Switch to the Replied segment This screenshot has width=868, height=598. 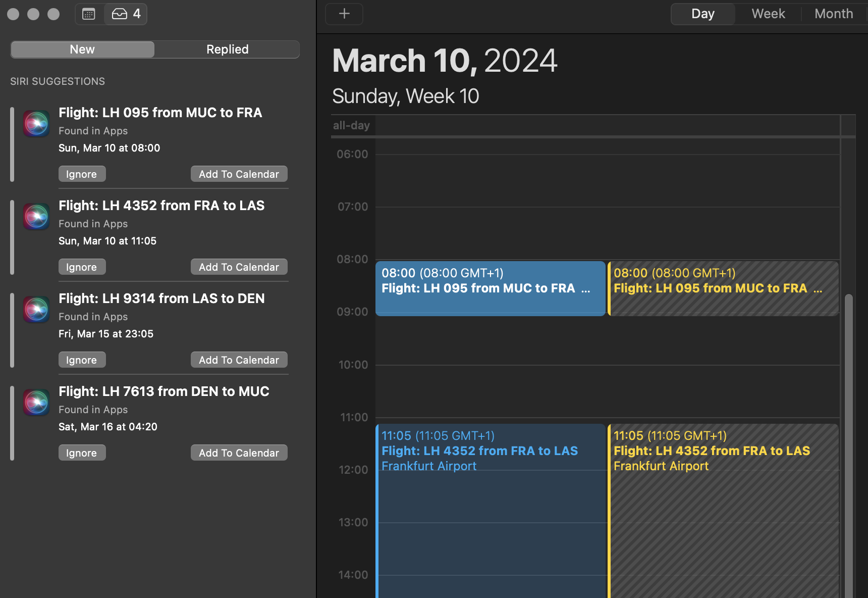coord(227,49)
